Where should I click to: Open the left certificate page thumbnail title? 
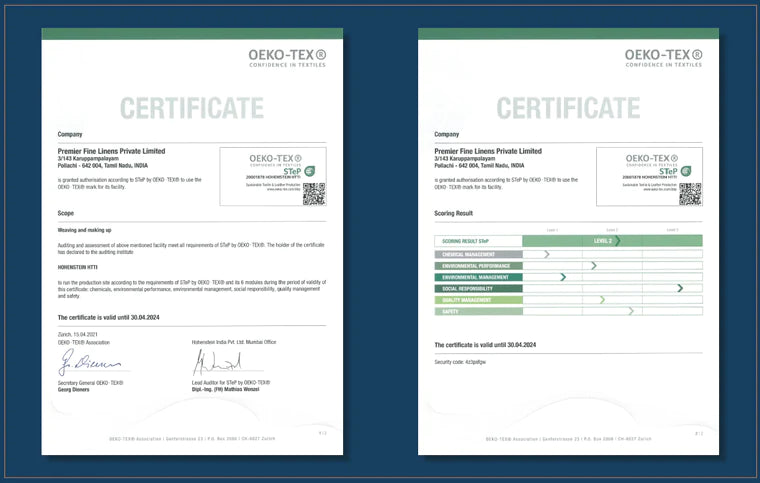191,107
